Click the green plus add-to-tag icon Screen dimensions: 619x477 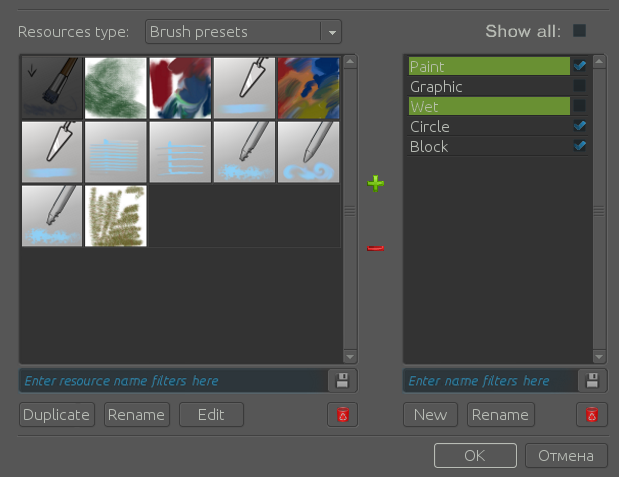click(x=376, y=184)
